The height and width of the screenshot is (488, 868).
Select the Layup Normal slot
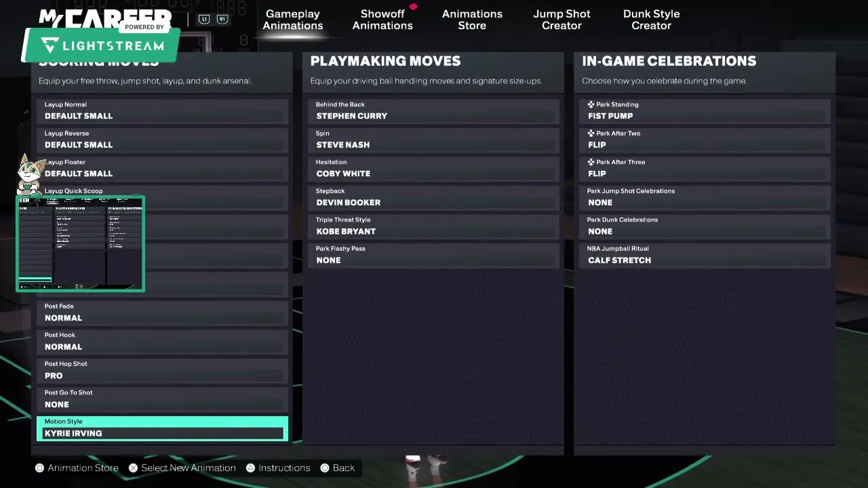pos(163,111)
